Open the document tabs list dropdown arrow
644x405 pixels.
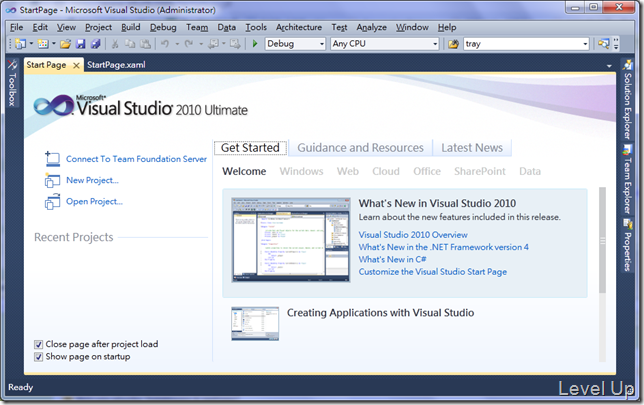click(609, 66)
